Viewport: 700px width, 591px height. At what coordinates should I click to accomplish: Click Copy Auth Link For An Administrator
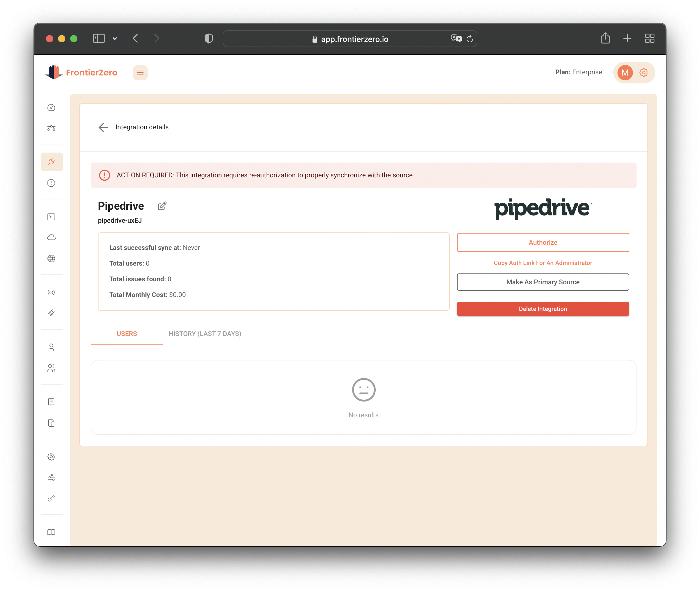(x=543, y=263)
